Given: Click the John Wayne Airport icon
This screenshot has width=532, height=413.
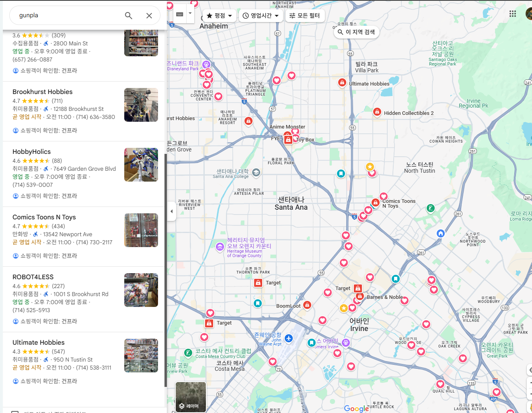Looking at the screenshot, I should pos(289,338).
